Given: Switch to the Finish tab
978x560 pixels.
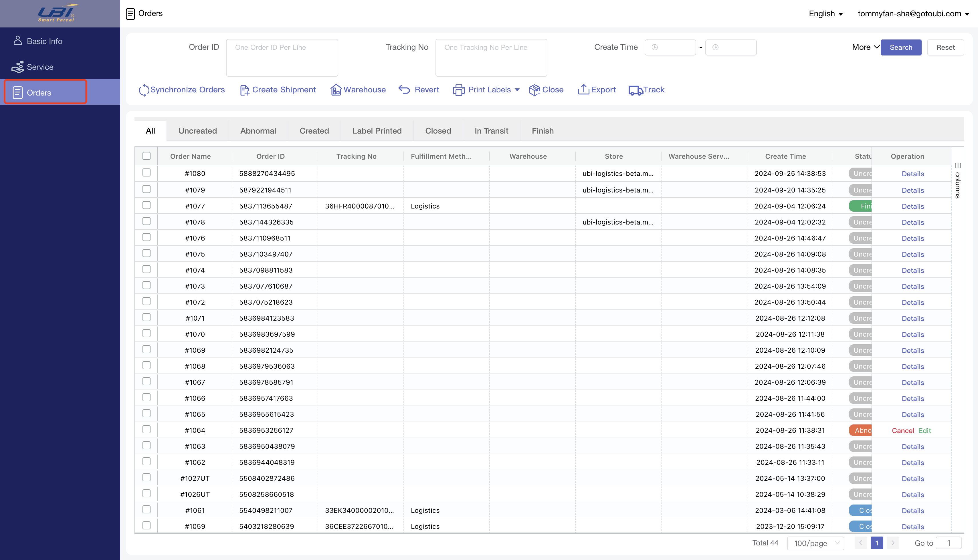Looking at the screenshot, I should 543,131.
